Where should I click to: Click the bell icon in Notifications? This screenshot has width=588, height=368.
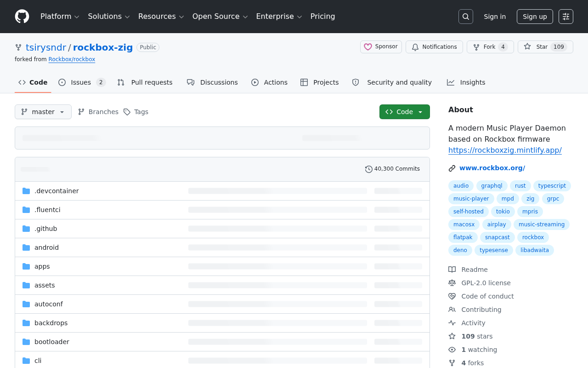point(415,47)
